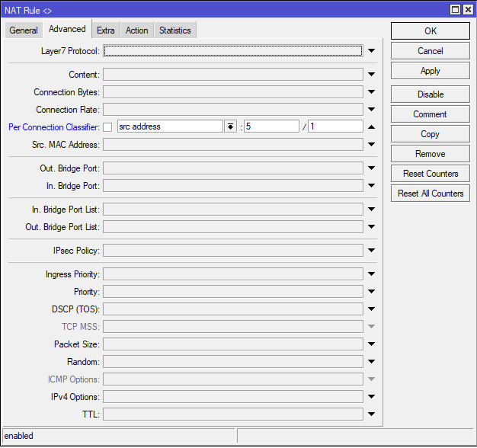Click Reset Counters button
Image resolution: width=477 pixels, height=448 pixels.
(x=431, y=174)
